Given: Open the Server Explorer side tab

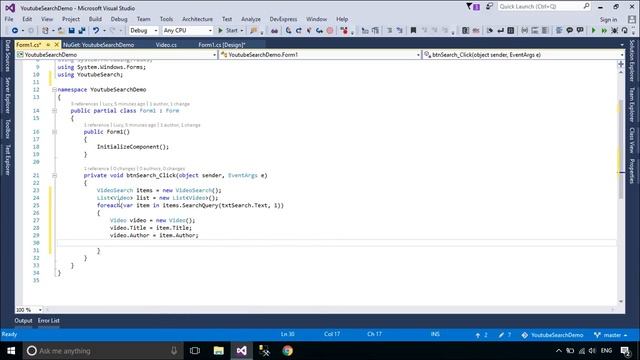Looking at the screenshot, I should 7,96.
